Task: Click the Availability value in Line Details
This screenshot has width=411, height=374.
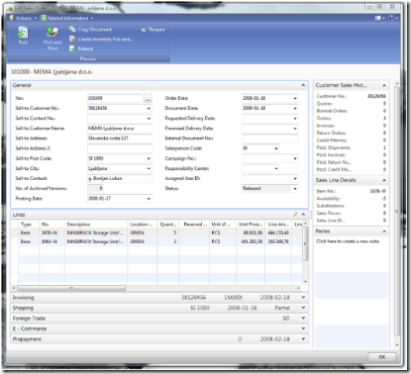Action: pos(384,199)
